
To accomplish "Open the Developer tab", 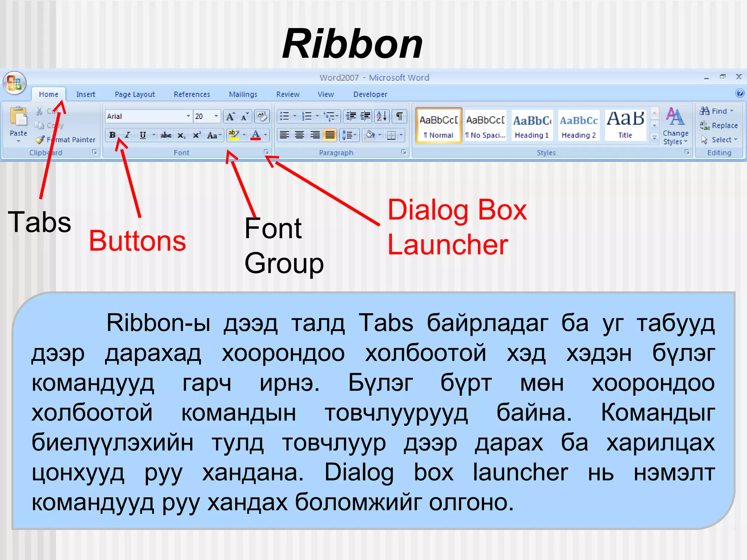I will [x=370, y=94].
